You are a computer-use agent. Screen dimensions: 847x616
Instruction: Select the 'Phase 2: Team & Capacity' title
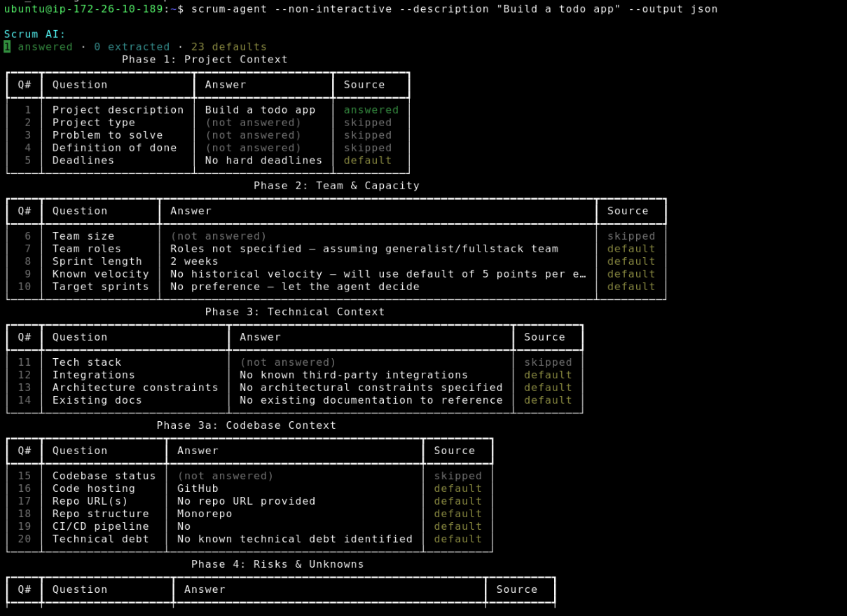[336, 186]
